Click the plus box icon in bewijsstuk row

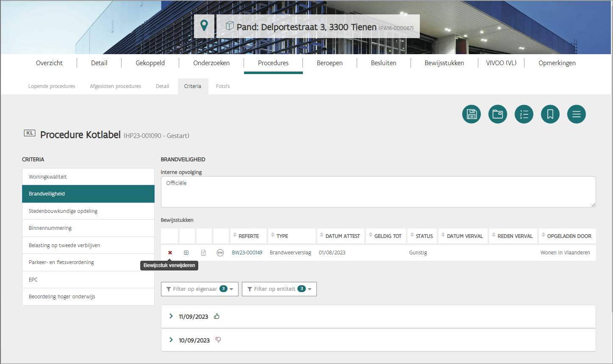(x=186, y=253)
